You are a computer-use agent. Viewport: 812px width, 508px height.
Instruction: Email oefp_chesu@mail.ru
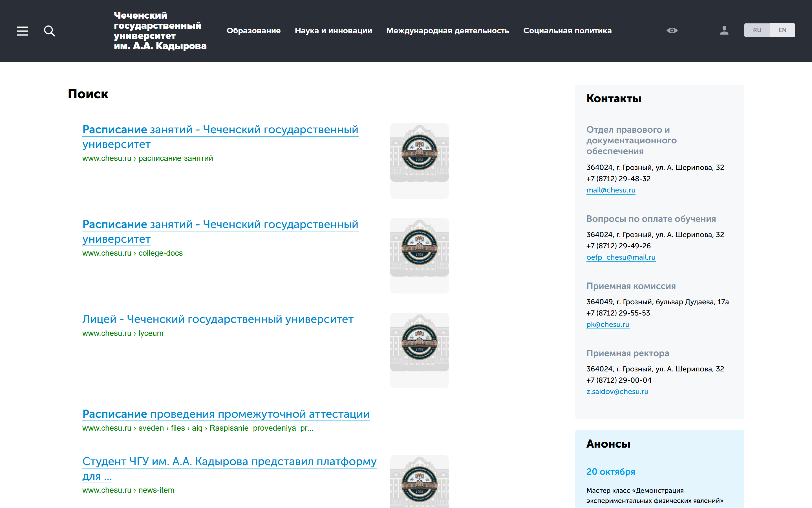pyautogui.click(x=621, y=257)
